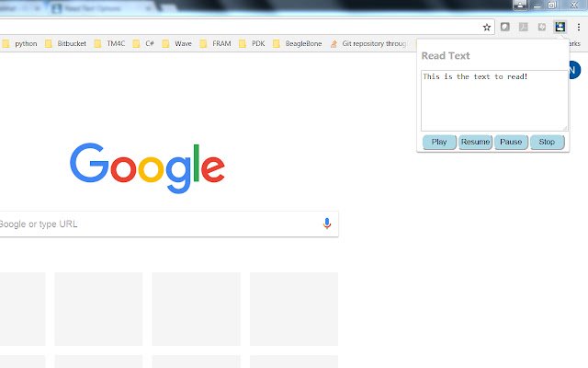The width and height of the screenshot is (588, 368).
Task: Open the python bookmarks folder
Action: pyautogui.click(x=19, y=43)
